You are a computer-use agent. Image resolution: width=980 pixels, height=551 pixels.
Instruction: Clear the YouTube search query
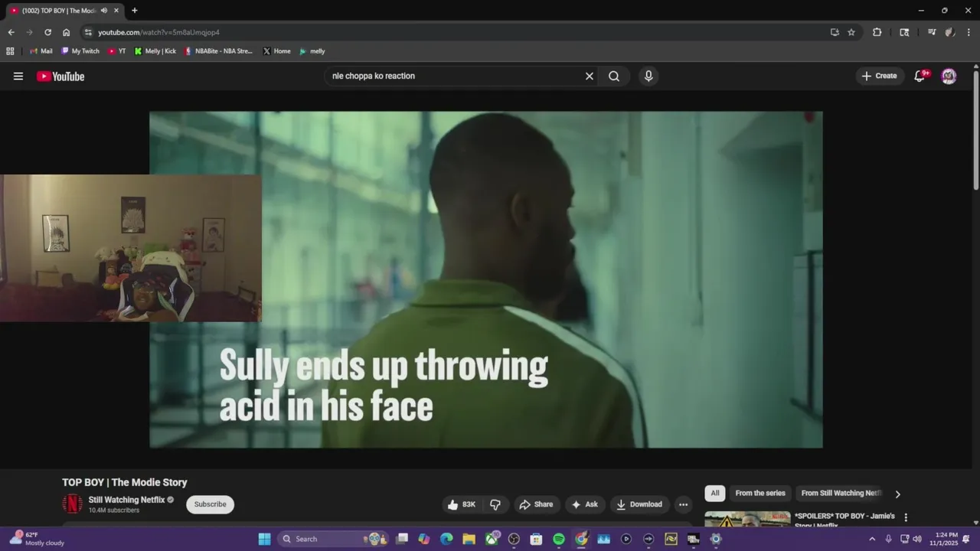tap(590, 77)
